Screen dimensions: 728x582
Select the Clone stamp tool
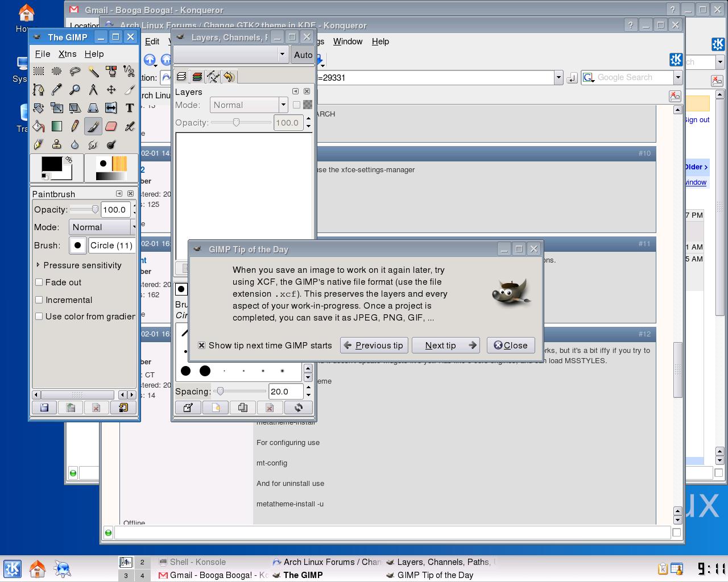pyautogui.click(x=57, y=144)
